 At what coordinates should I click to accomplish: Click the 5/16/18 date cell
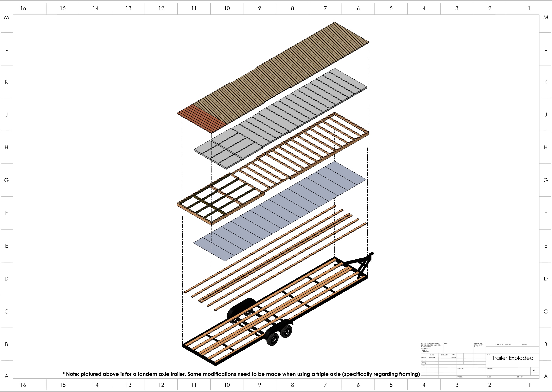(x=454, y=357)
